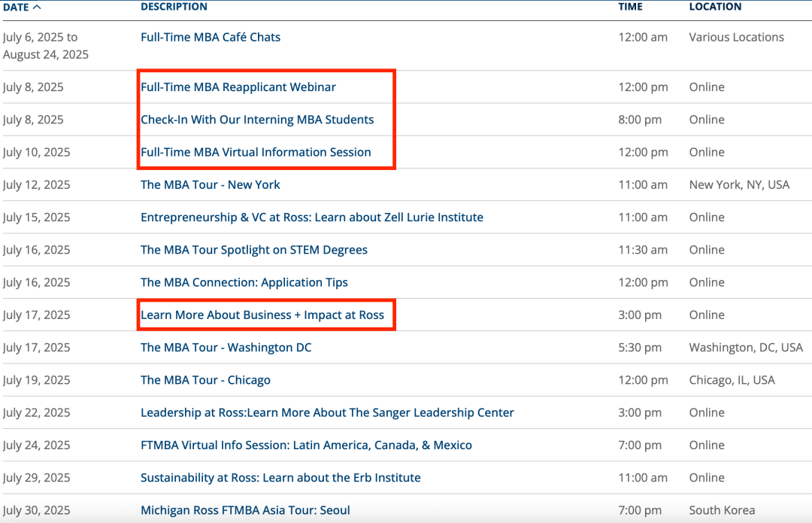Select the LOCATION column header
This screenshot has width=812, height=523.
[x=715, y=7]
